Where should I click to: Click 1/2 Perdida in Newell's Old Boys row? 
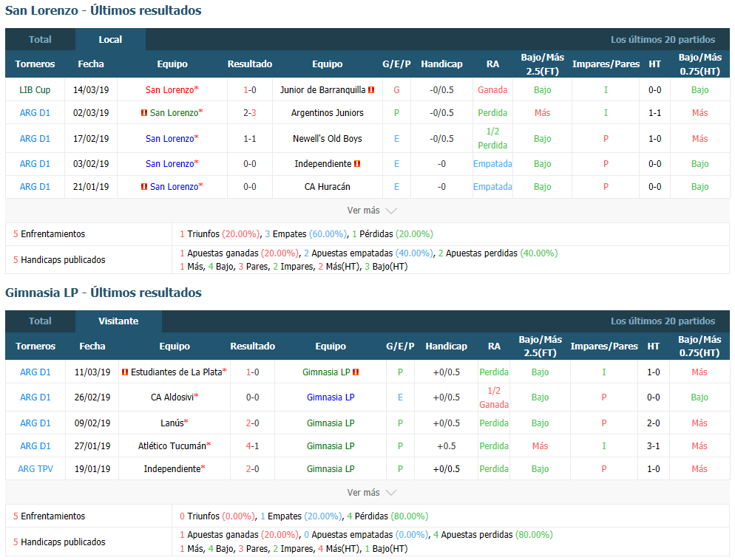coord(492,139)
